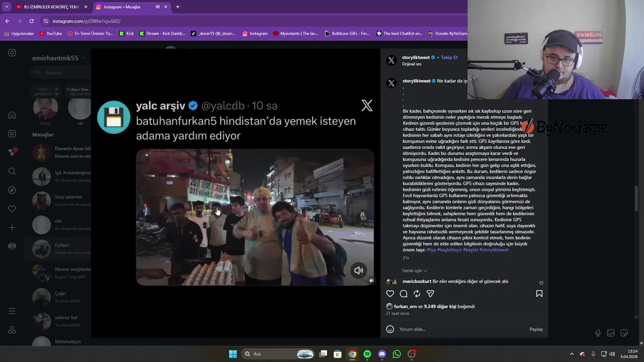Viewport: 644px width, 362px height.
Task: Open The best ChatBot bookmark
Action: point(399,34)
